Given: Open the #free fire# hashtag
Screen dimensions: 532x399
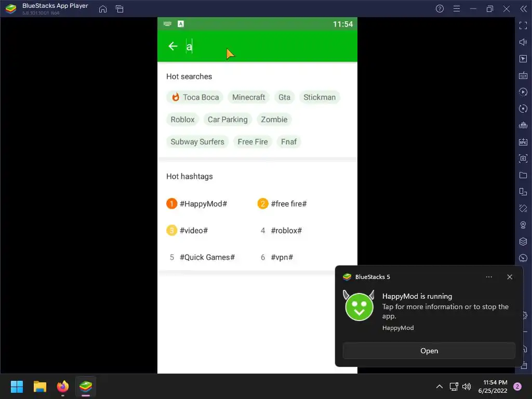Looking at the screenshot, I should pyautogui.click(x=282, y=204).
